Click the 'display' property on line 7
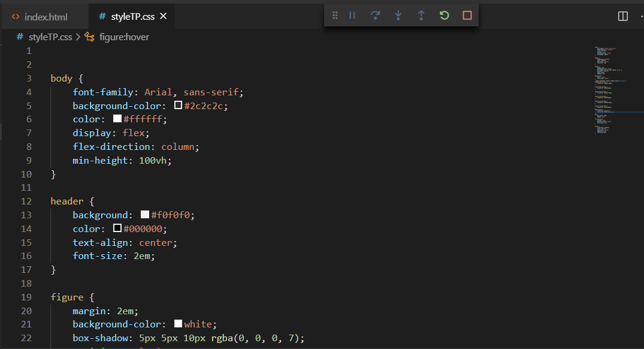 92,133
